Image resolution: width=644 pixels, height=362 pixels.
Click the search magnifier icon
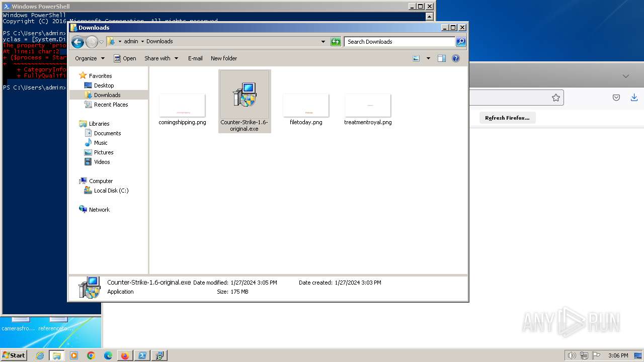click(x=460, y=42)
